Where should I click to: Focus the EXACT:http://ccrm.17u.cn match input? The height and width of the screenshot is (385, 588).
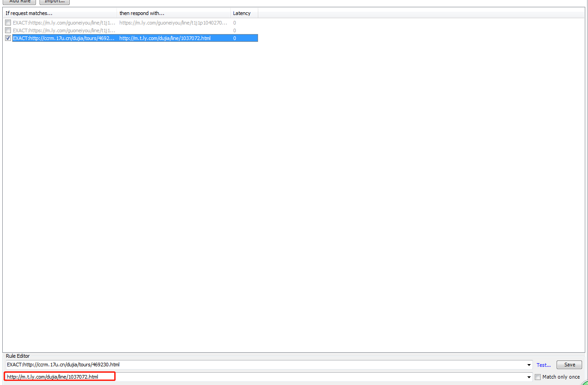[x=265, y=365]
